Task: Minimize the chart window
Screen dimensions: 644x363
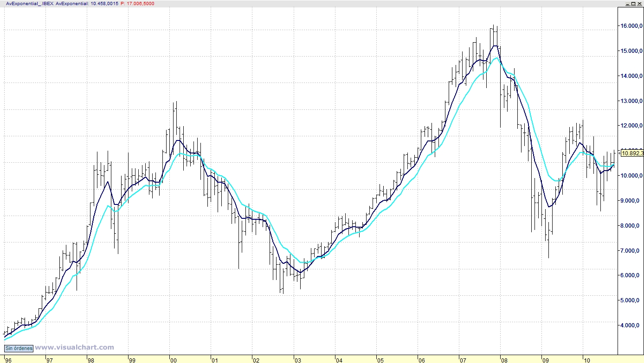Action: tap(627, 3)
